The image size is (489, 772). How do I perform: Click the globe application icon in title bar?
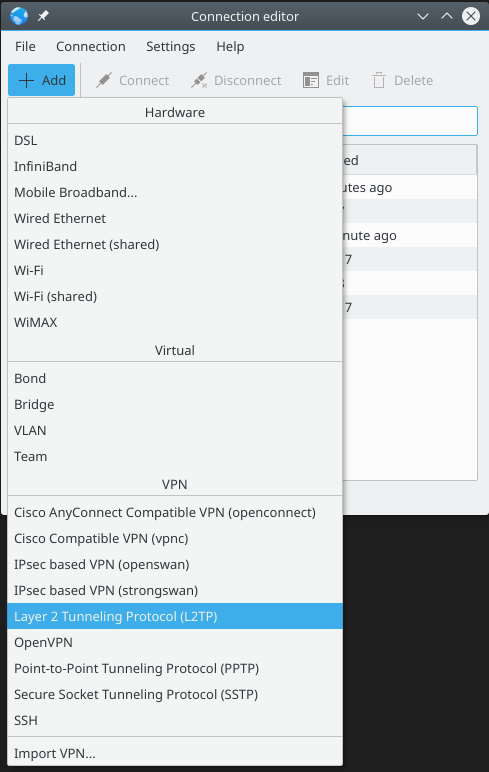(x=19, y=16)
